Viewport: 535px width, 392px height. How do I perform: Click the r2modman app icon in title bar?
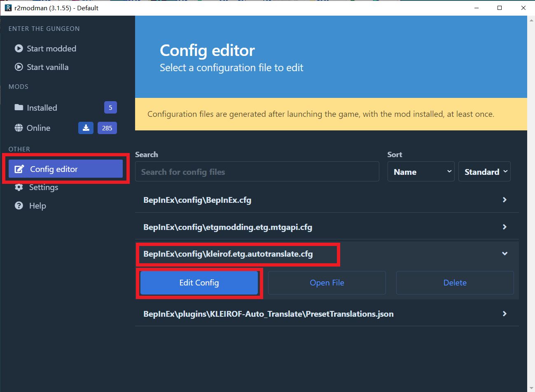pos(8,8)
